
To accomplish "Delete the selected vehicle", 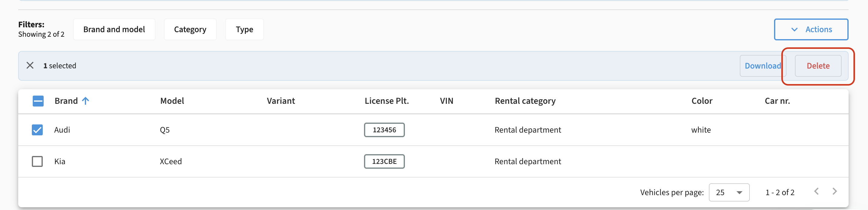I will tap(818, 66).
